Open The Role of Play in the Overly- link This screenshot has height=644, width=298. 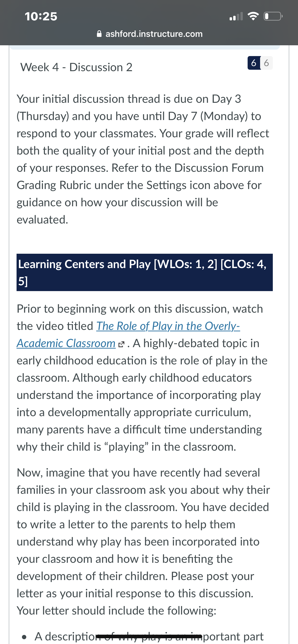tap(168, 326)
